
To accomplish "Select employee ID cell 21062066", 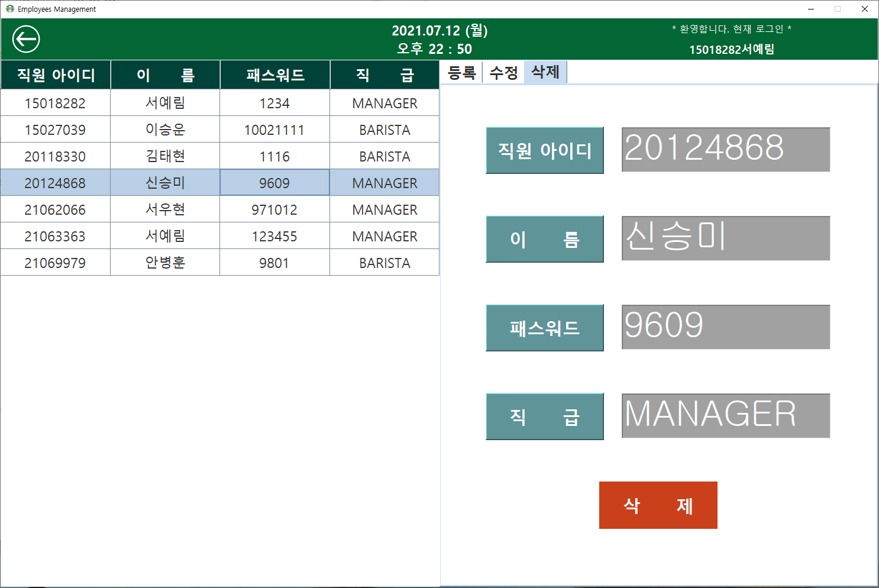I will pos(56,209).
